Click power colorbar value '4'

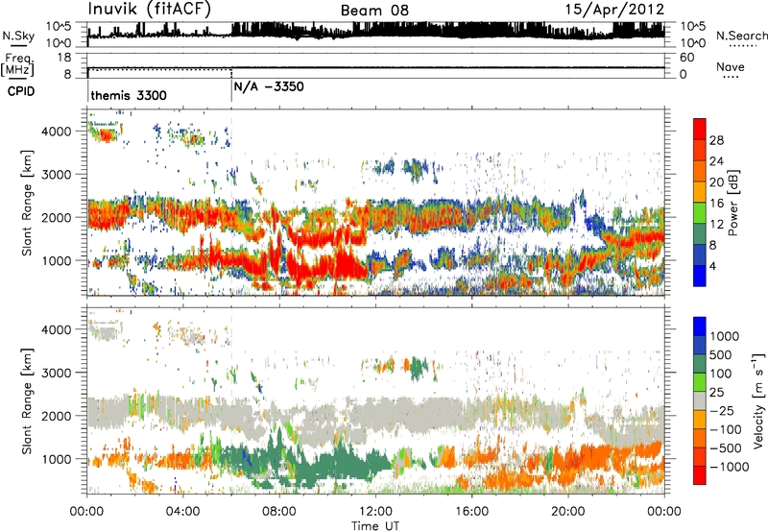pyautogui.click(x=712, y=266)
